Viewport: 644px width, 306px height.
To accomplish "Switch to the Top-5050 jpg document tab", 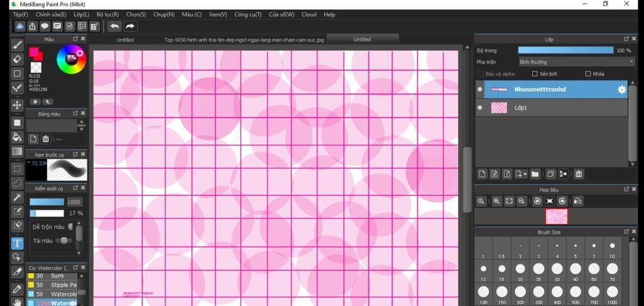I will coord(244,40).
